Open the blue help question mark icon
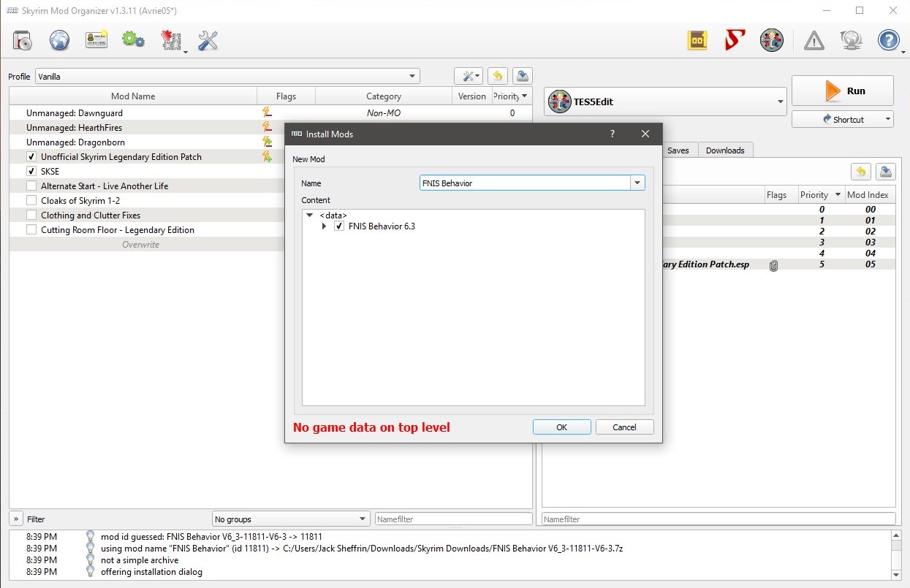 point(888,40)
